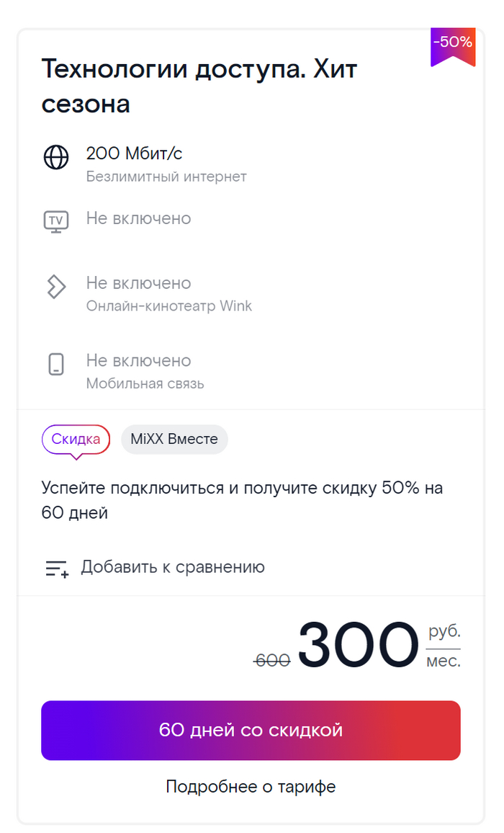Click the crossed-out 600 old price

click(x=272, y=659)
